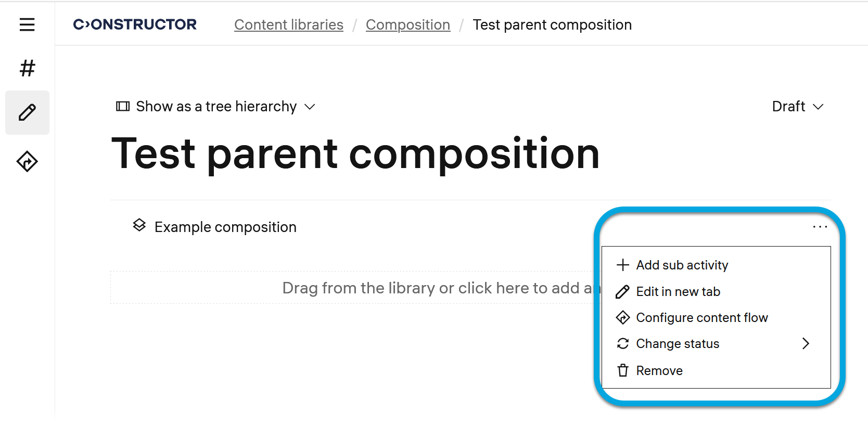Select Edit in new tab
This screenshot has width=868, height=425.
678,292
